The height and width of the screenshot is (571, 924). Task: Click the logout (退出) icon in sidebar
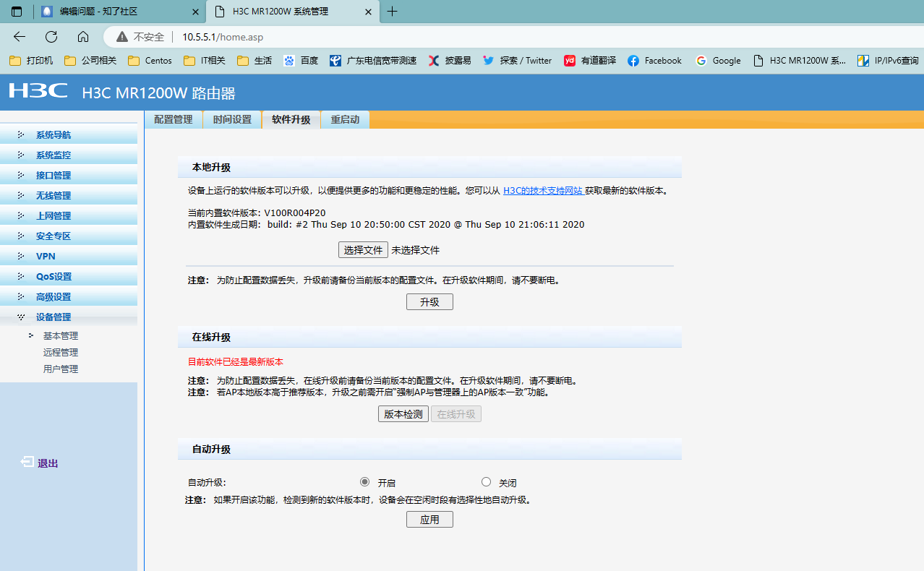(x=27, y=462)
